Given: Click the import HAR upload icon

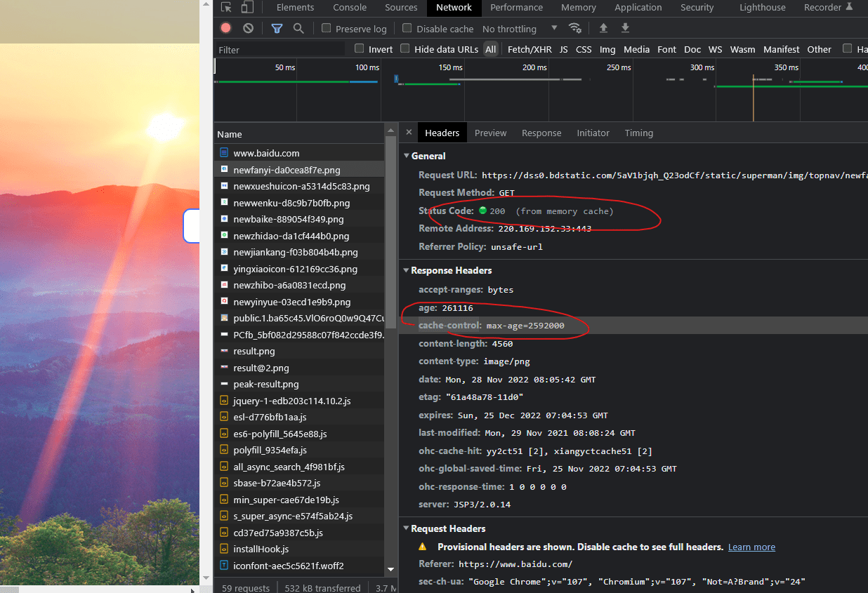Looking at the screenshot, I should pyautogui.click(x=603, y=28).
